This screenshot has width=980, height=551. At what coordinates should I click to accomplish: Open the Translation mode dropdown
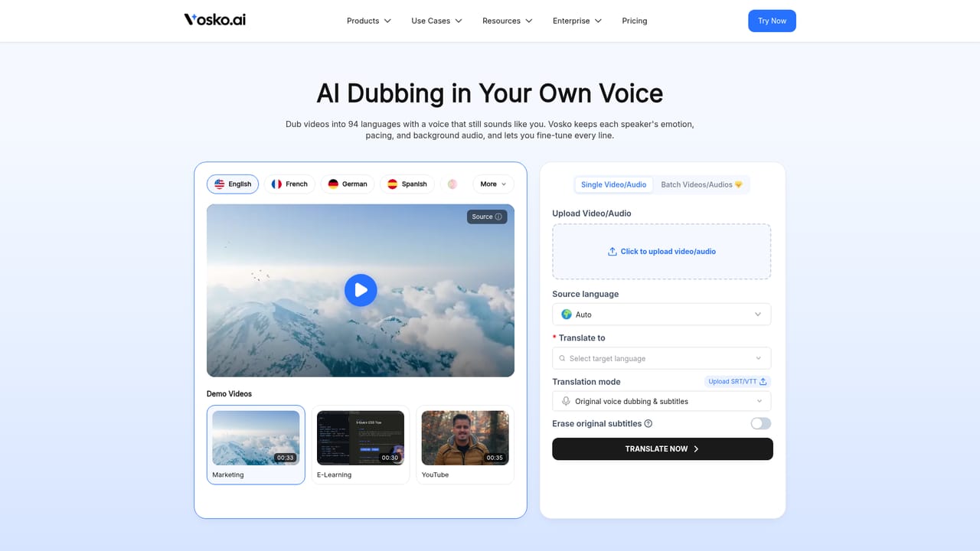pyautogui.click(x=661, y=401)
